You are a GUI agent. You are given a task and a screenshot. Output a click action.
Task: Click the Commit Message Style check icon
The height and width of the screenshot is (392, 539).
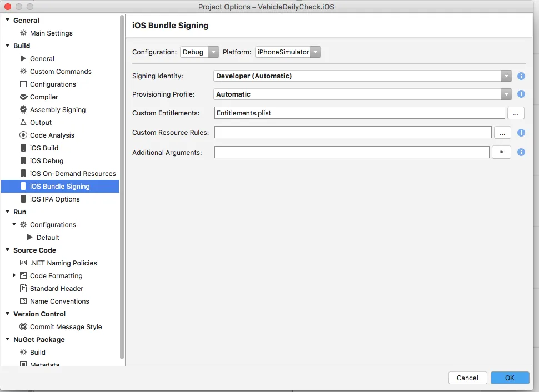click(23, 327)
